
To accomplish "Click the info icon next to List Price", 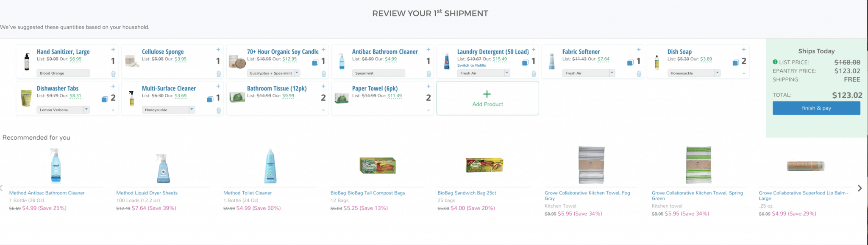I will click(x=775, y=62).
